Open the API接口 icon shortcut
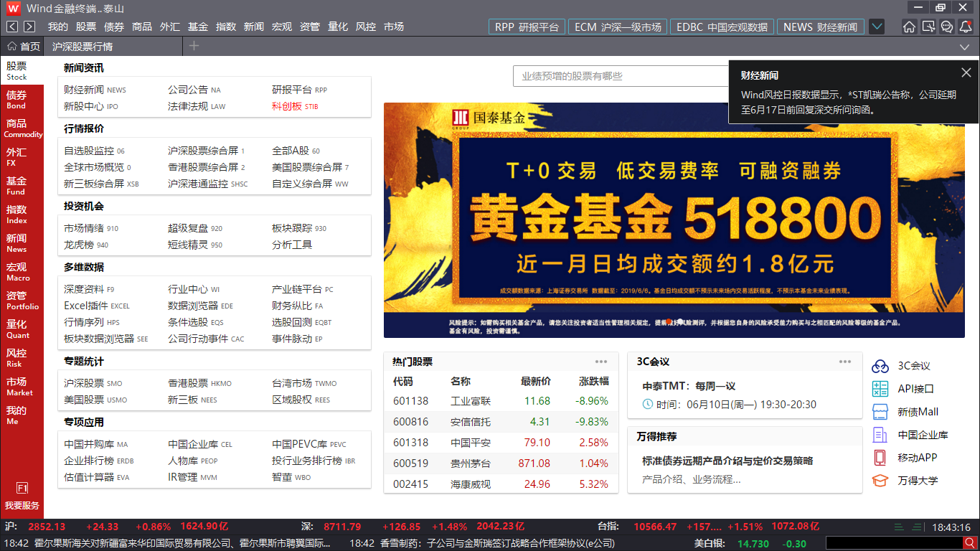This screenshot has height=551, width=980. (x=880, y=389)
